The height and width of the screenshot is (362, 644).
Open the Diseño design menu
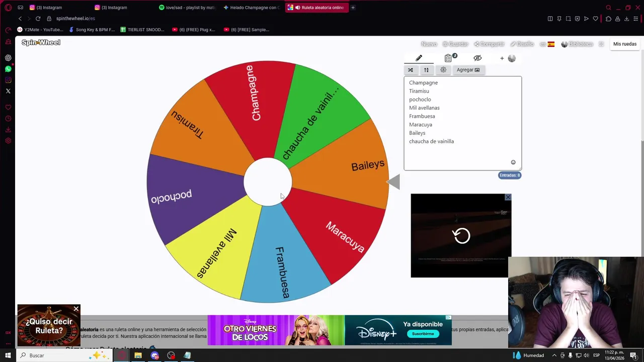[522, 44]
